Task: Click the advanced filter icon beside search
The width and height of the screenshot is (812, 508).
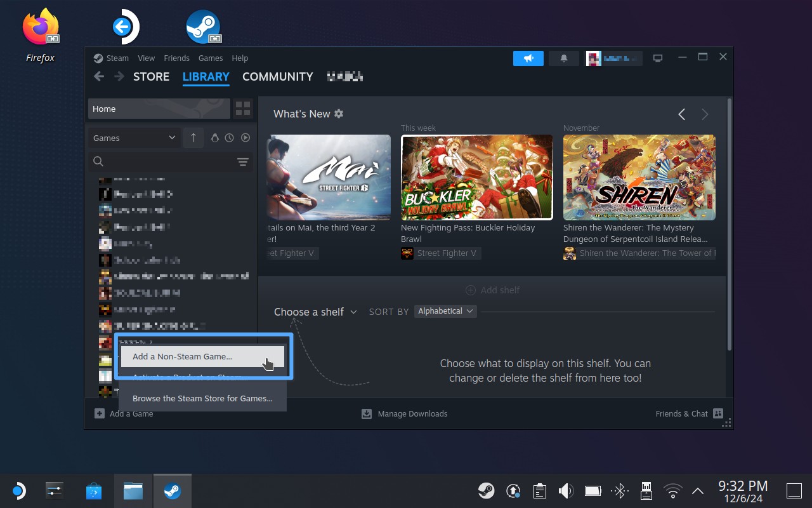Action: click(242, 162)
